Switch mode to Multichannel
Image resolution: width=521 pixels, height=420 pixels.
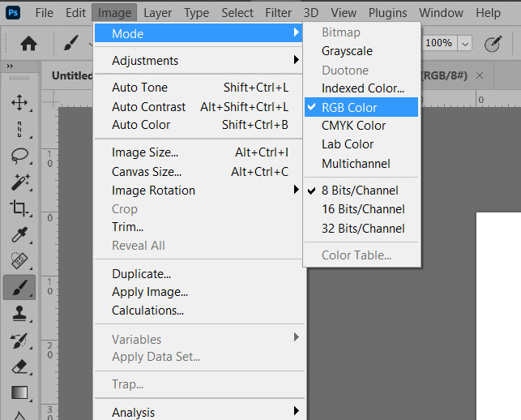(361, 164)
